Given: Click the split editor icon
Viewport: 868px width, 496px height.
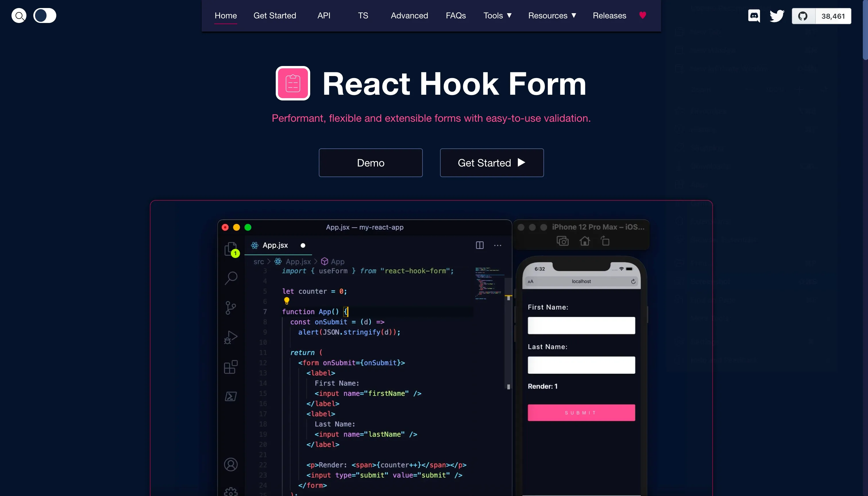Looking at the screenshot, I should (479, 245).
